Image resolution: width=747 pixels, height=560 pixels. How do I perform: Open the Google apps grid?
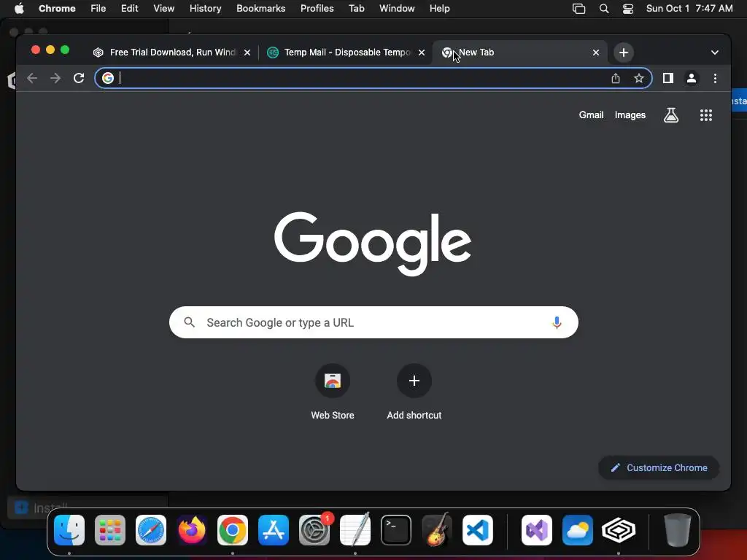pos(706,114)
